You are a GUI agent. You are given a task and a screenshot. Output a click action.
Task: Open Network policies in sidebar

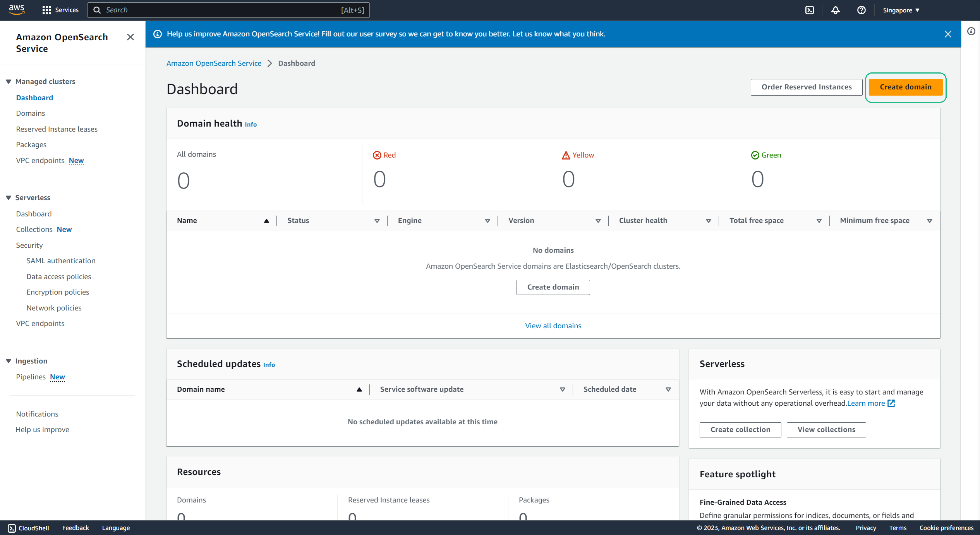coord(54,308)
